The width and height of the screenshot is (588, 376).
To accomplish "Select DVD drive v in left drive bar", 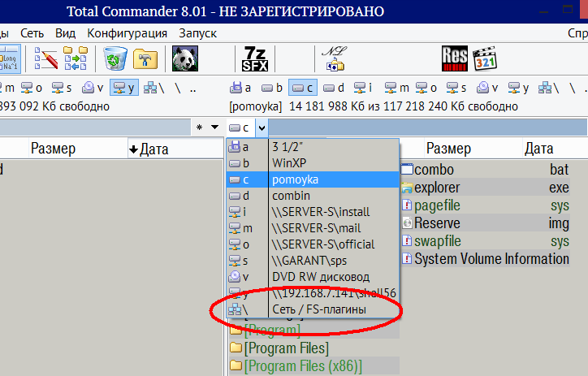I will tap(93, 88).
